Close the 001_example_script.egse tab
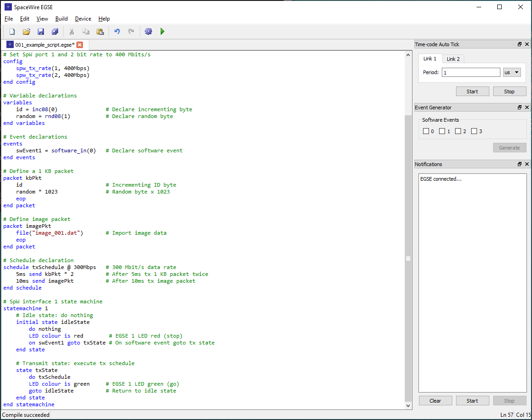The width and height of the screenshot is (532, 420). tap(80, 45)
